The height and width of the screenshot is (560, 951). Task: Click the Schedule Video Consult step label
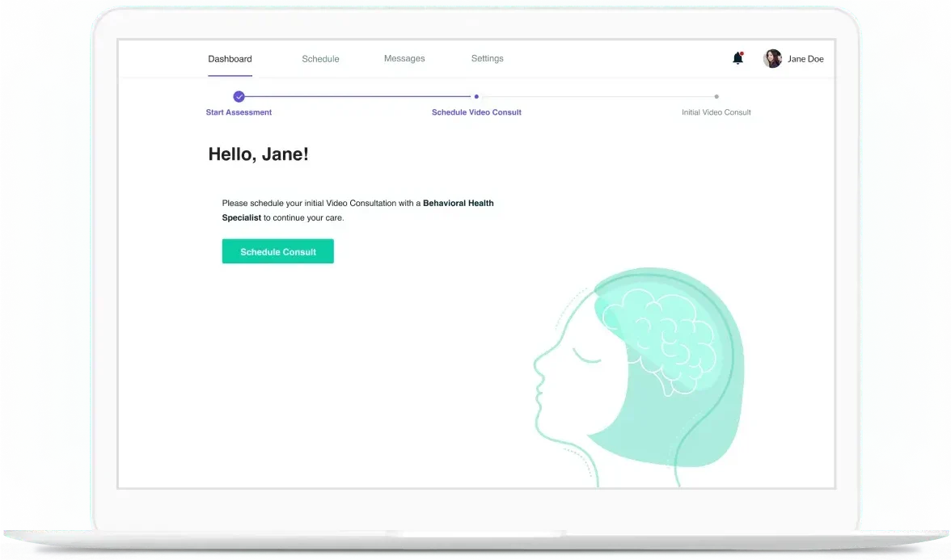tap(476, 112)
